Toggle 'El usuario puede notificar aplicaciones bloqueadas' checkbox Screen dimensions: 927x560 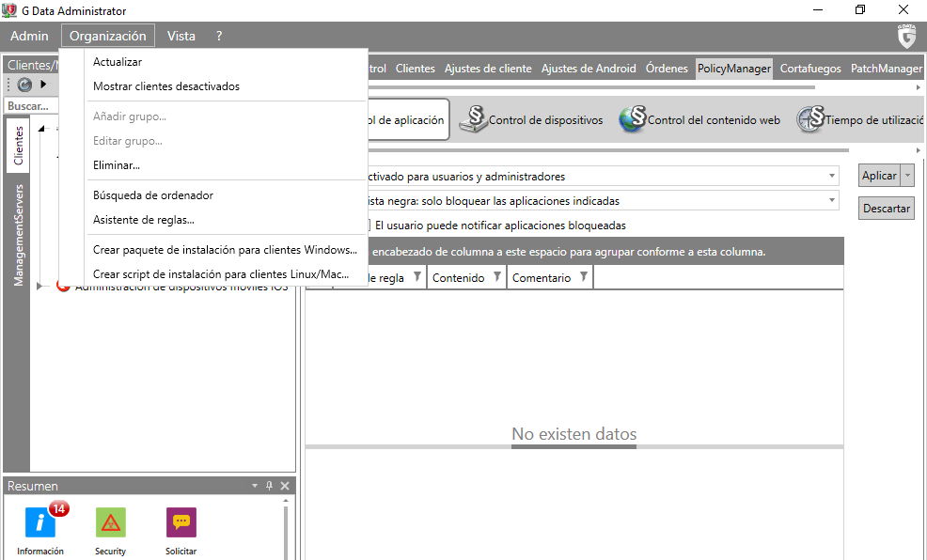[369, 226]
